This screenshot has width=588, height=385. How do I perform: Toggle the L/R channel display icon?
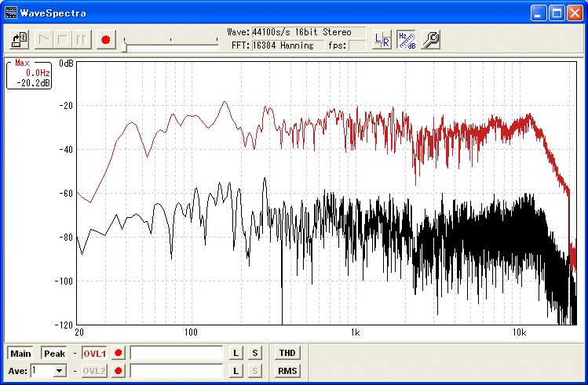pos(382,39)
